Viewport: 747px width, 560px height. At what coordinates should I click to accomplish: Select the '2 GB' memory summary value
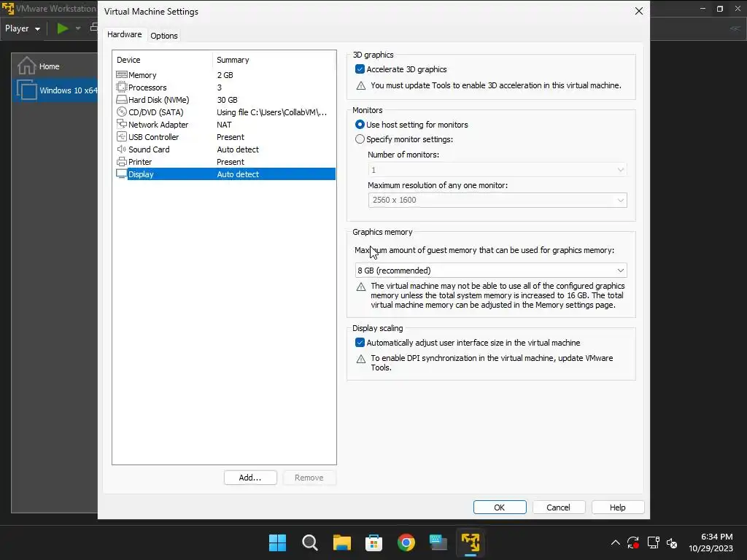[x=225, y=75]
